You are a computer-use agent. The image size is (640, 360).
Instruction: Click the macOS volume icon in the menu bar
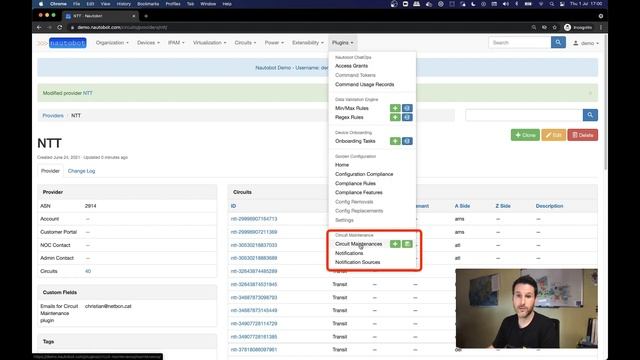pos(506,4)
